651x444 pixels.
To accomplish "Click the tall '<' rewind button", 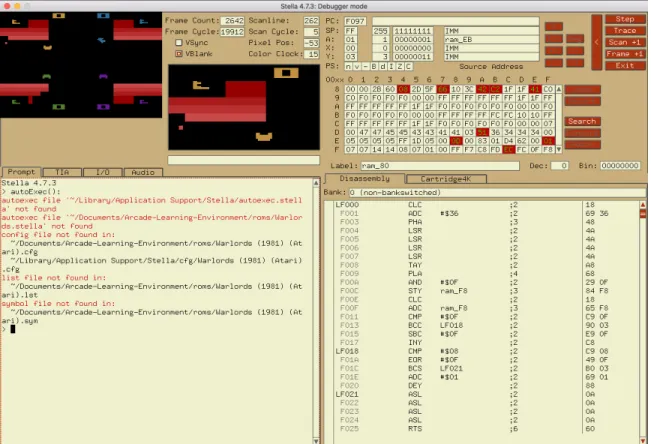I will point(596,42).
